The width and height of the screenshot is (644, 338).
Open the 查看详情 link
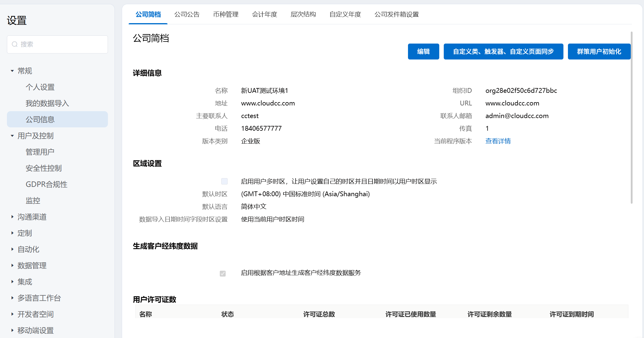tap(498, 141)
